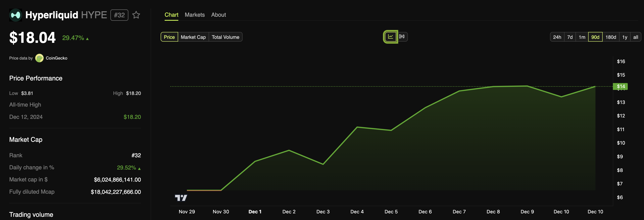This screenshot has width=644, height=220.
Task: Select the Chart tab
Action: coord(171,15)
